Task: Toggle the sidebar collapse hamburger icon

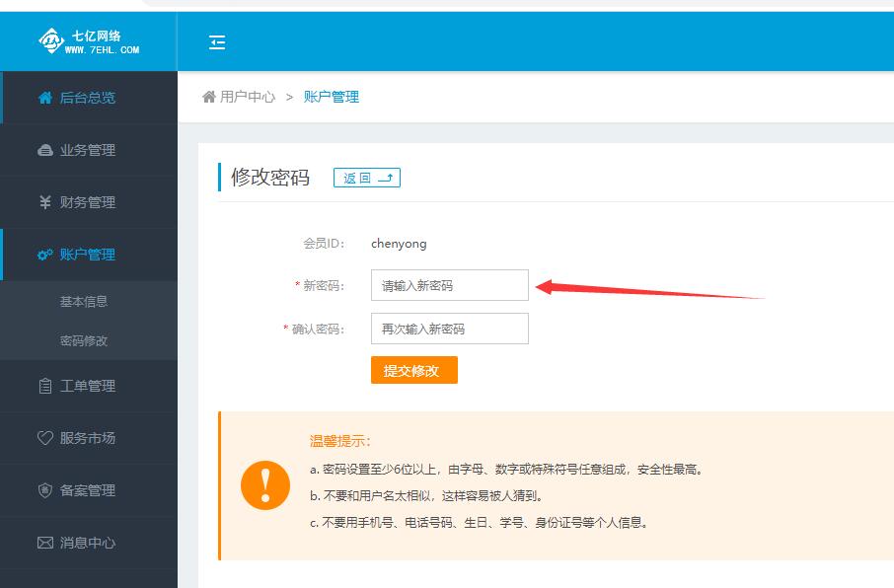Action: click(217, 42)
